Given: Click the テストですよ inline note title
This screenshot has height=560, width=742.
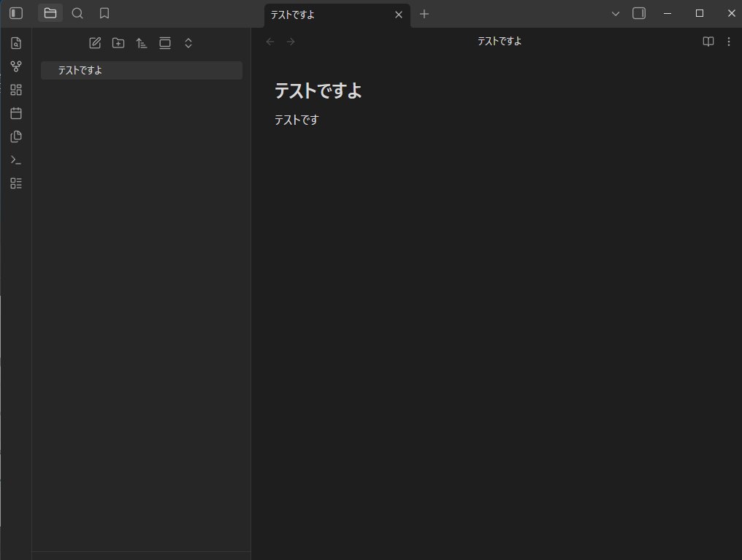Looking at the screenshot, I should tap(318, 91).
